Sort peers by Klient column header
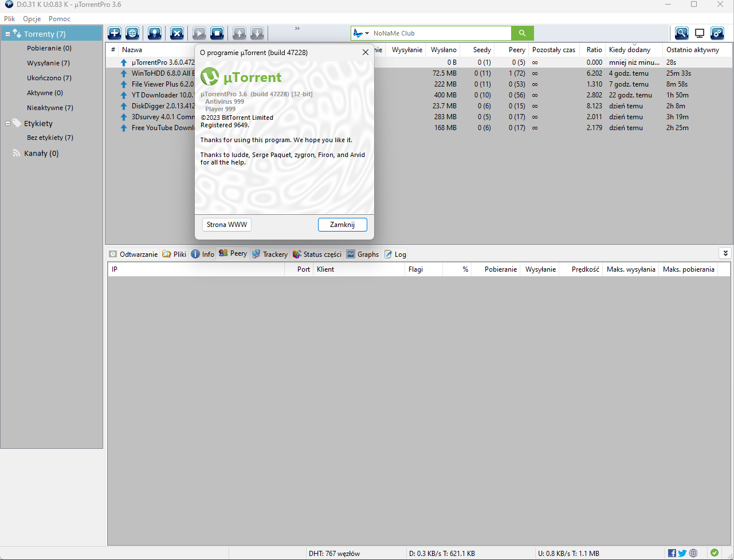 coord(360,269)
